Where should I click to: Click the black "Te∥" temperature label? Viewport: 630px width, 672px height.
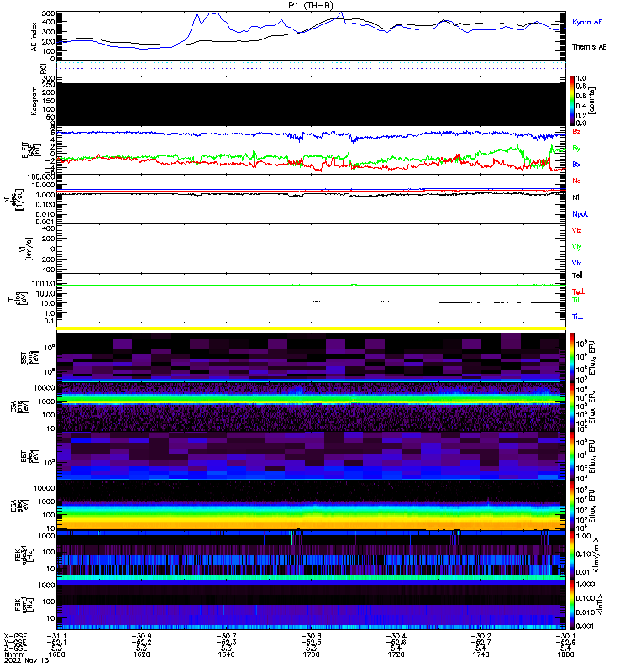577,276
